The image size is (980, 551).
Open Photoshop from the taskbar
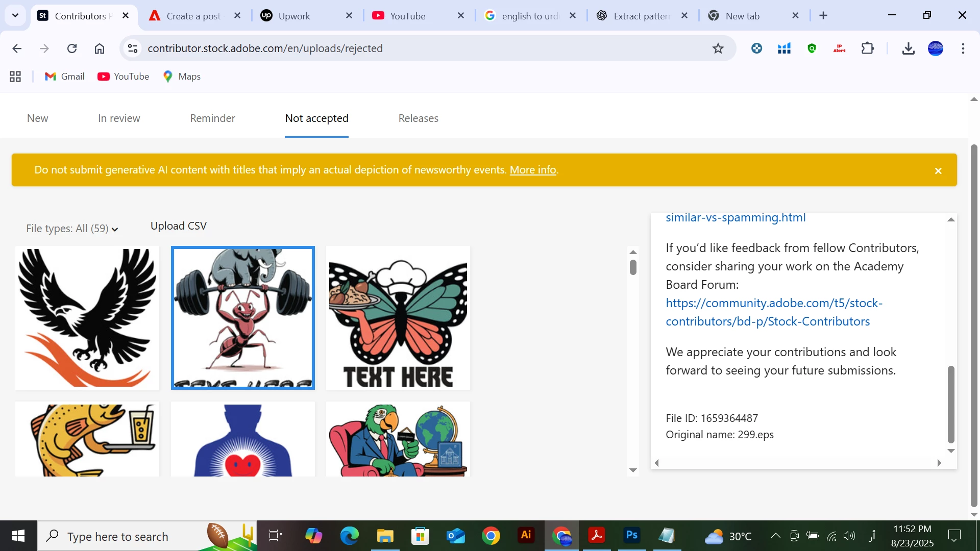click(x=631, y=535)
